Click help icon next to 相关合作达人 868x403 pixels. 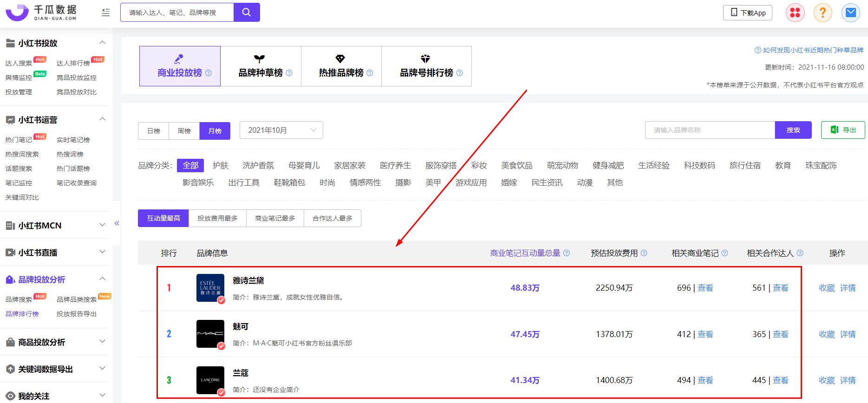tap(800, 253)
